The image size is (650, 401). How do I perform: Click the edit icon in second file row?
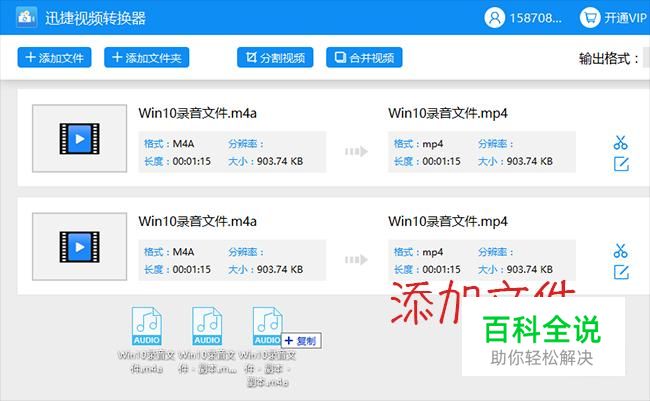[x=621, y=272]
